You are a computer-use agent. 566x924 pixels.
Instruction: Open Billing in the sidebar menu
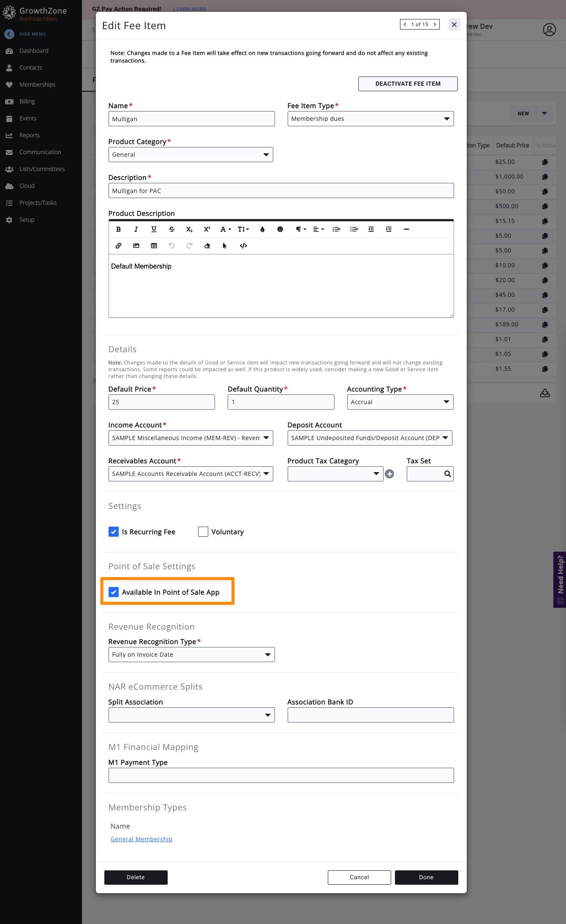(x=27, y=101)
